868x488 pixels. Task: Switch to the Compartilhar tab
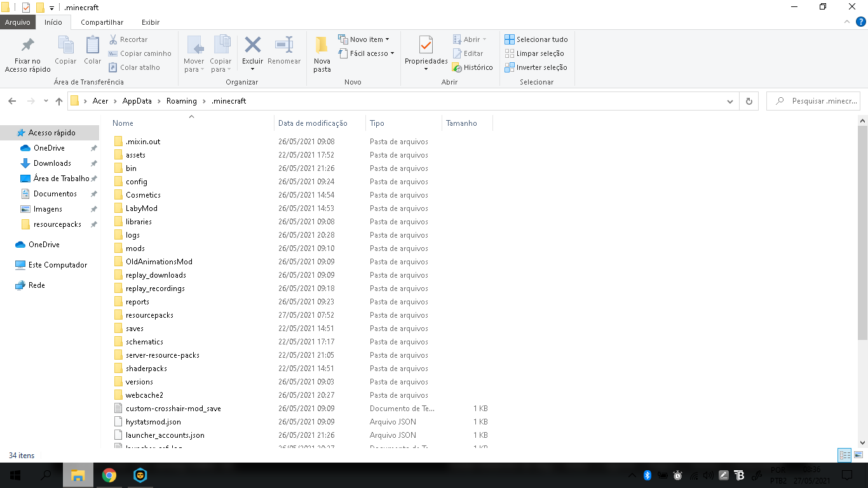pos(102,22)
